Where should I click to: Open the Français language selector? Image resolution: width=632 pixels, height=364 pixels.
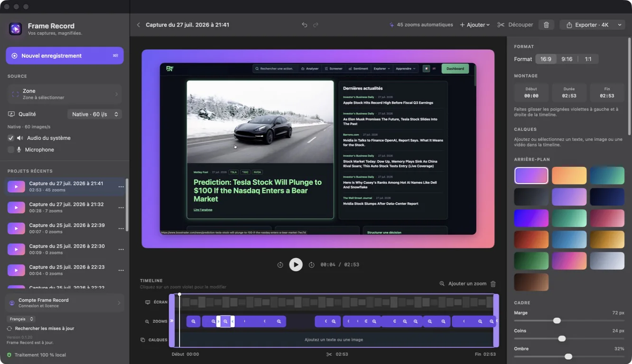[21, 319]
